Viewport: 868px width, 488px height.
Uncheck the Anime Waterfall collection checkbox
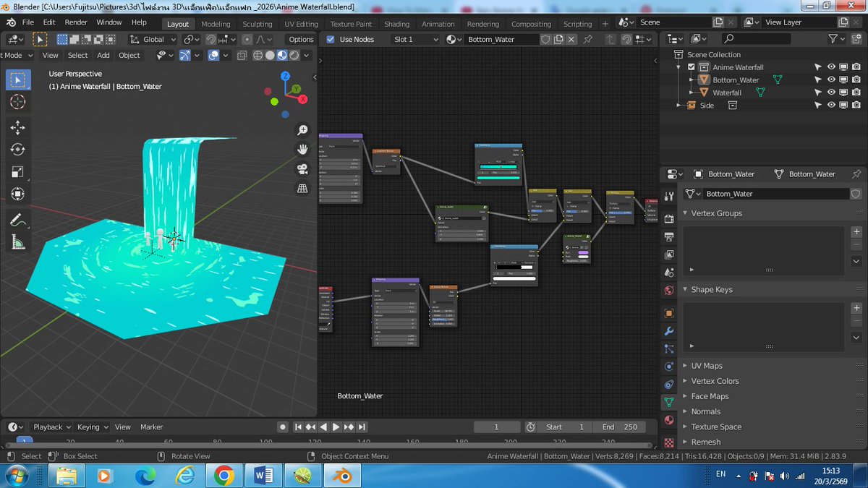point(690,67)
